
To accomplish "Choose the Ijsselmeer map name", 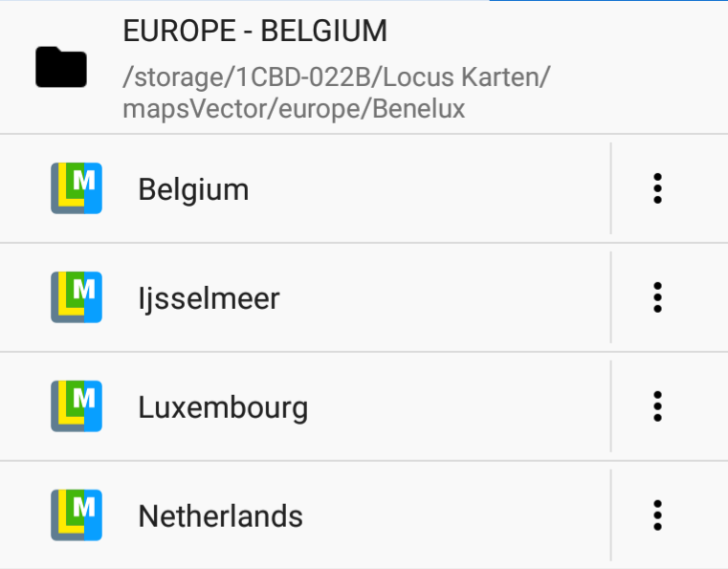I will (x=209, y=298).
